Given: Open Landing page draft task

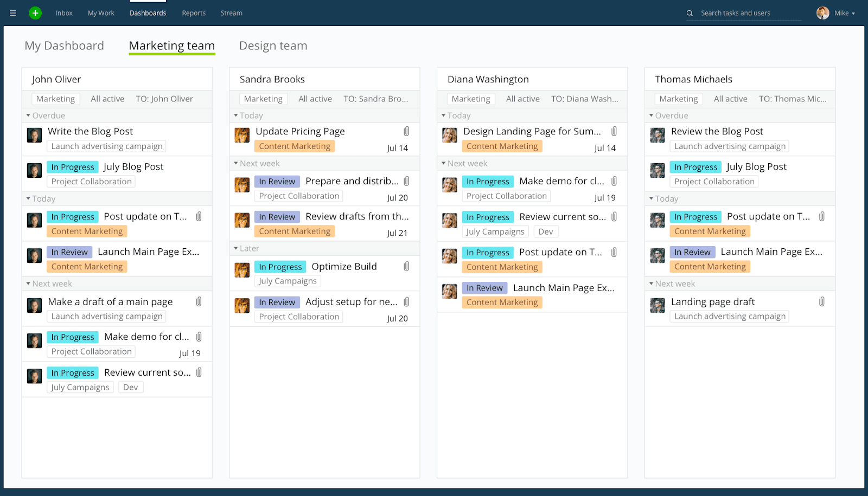Looking at the screenshot, I should tap(713, 301).
